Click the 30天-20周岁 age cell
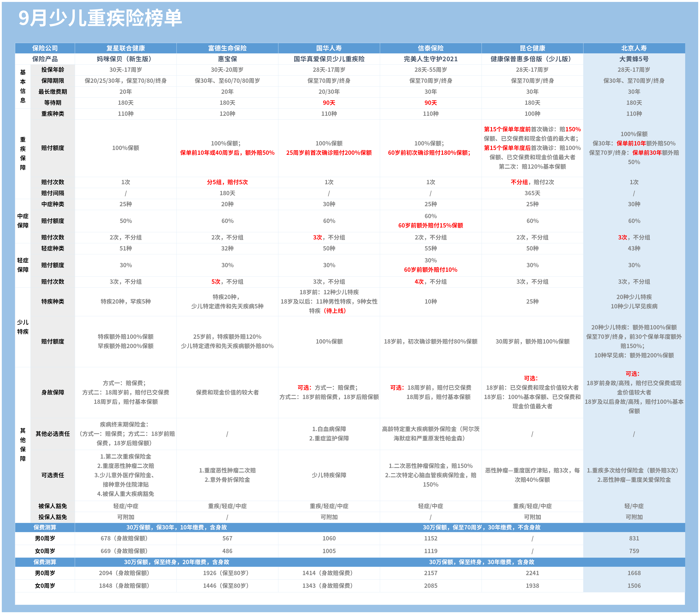This screenshot has height=614, width=700. tap(227, 70)
